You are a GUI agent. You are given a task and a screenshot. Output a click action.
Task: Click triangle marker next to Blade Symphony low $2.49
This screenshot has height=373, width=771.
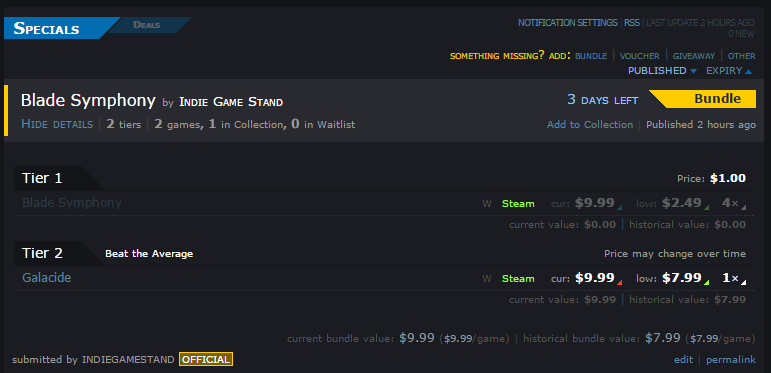[707, 208]
